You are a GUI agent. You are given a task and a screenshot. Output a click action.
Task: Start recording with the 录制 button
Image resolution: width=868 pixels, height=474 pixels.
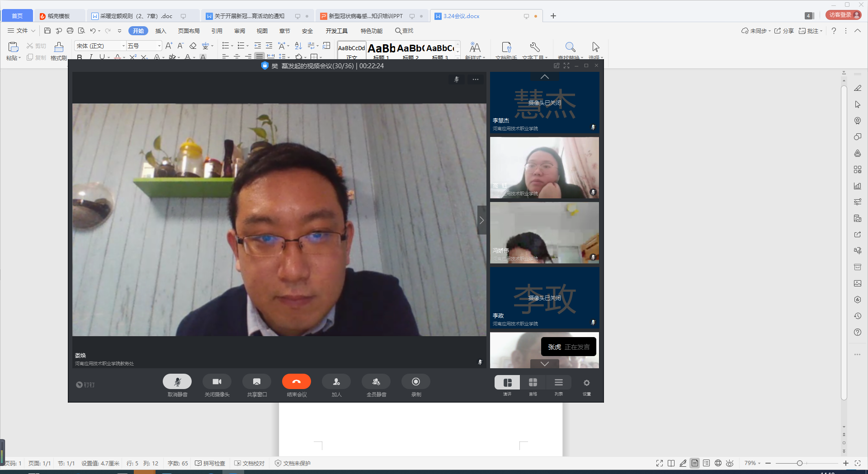coord(415,382)
